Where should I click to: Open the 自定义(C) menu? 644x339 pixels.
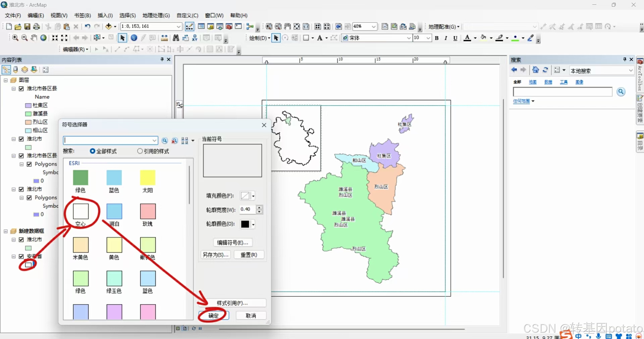[x=187, y=15]
